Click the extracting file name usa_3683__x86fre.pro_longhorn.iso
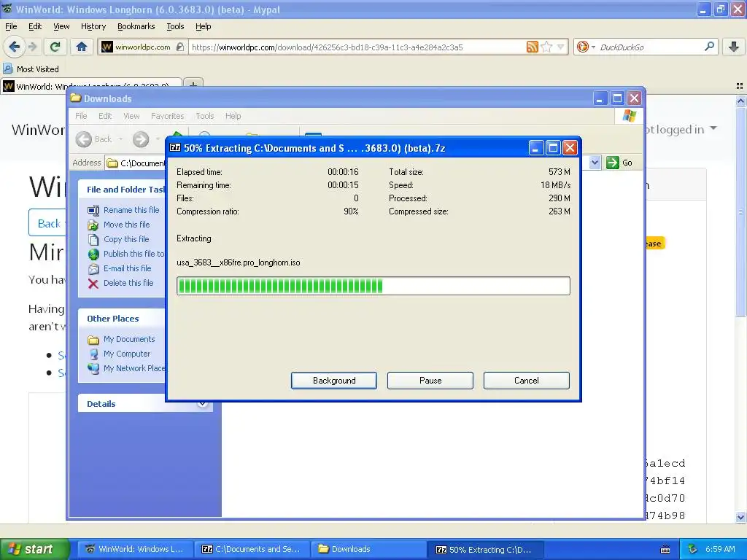This screenshot has width=747, height=560. (239, 262)
